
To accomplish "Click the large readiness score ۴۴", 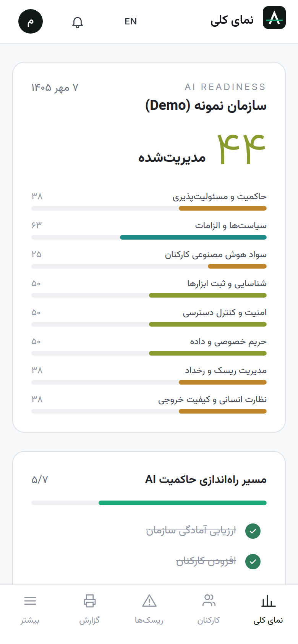I will point(241,149).
